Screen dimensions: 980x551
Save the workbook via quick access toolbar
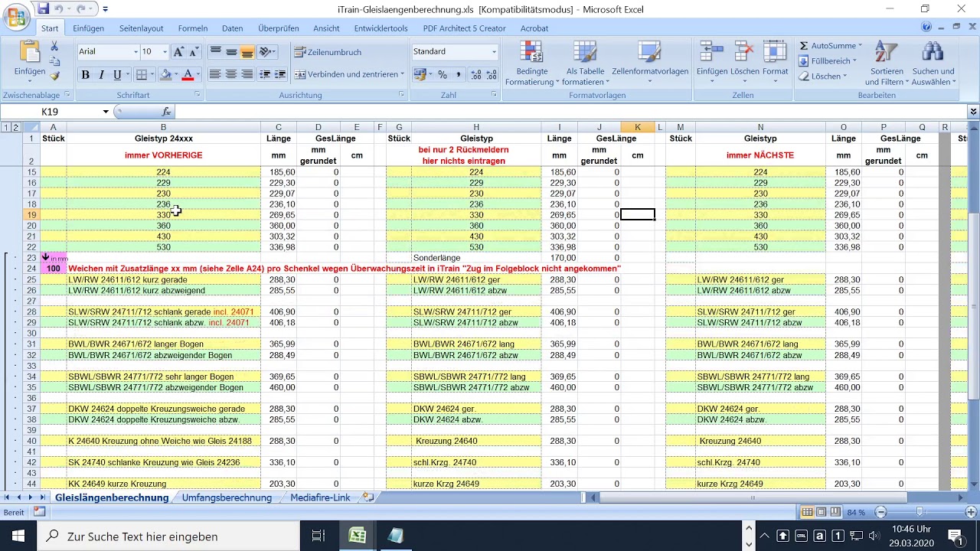click(44, 9)
